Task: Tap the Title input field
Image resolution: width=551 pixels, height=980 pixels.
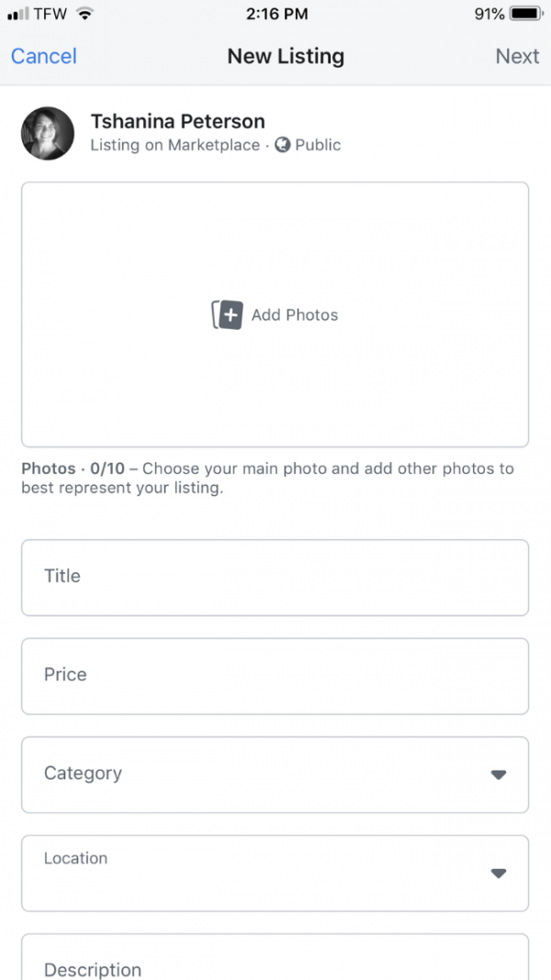Action: click(x=275, y=577)
